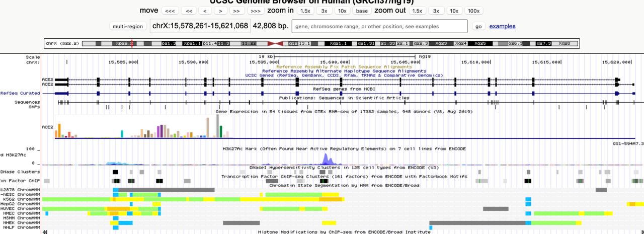
Task: Click the Reference Assembly Alternate Haplotype title
Action: point(344,71)
